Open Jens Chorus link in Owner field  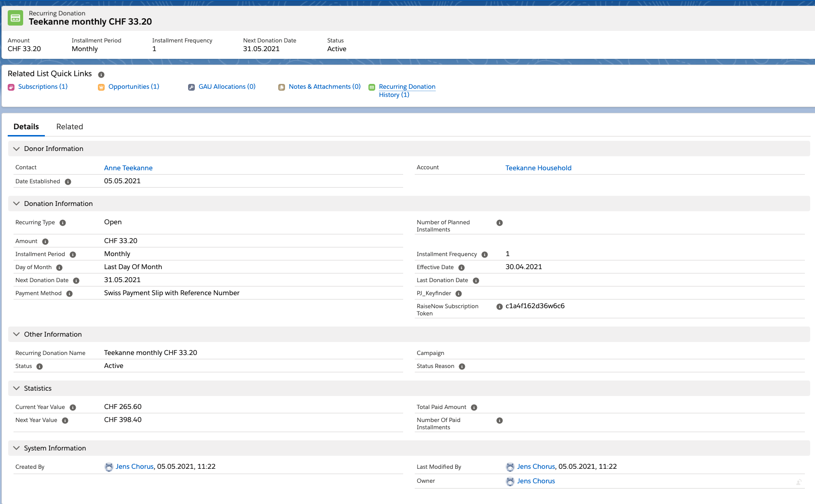[x=536, y=481]
